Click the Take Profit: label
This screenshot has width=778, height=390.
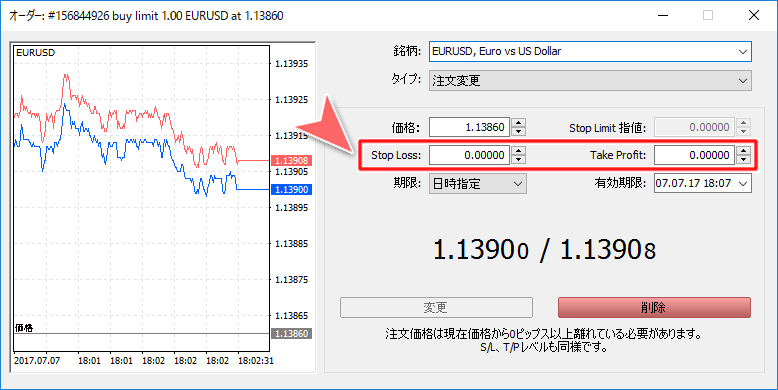[618, 155]
